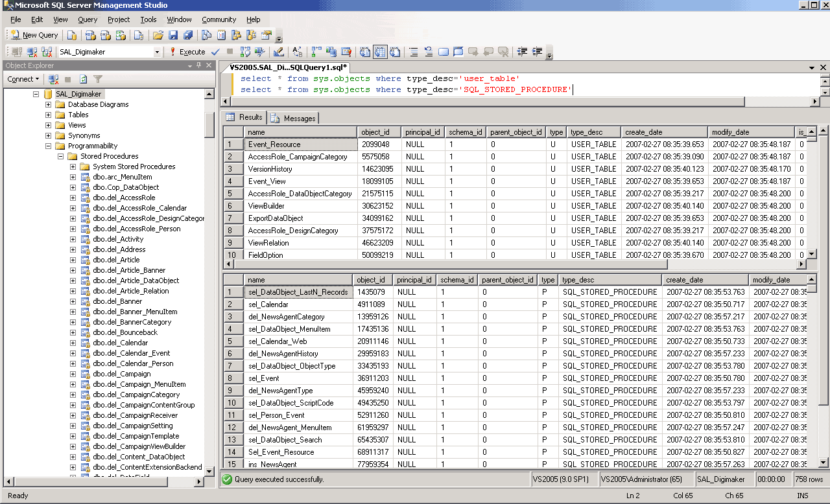The width and height of the screenshot is (830, 504).
Task: Toggle Results to Text output
Action: 365,52
